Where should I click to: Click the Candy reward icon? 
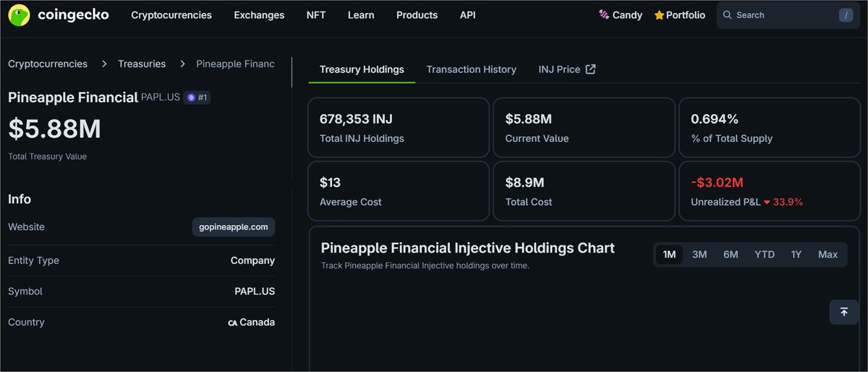point(604,14)
